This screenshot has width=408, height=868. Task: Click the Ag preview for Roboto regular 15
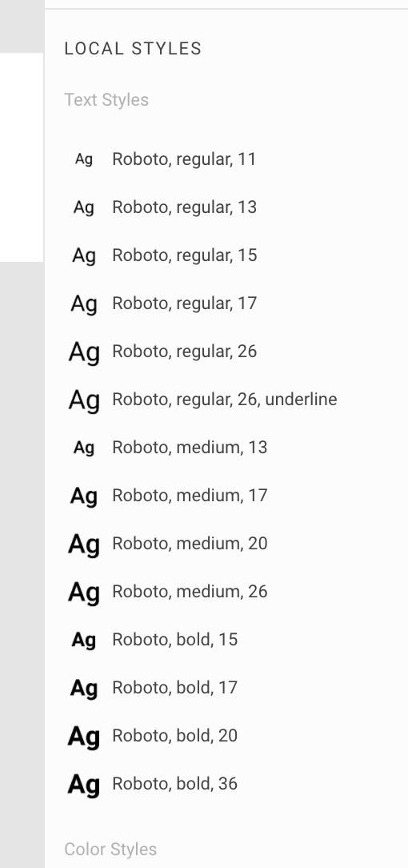point(84,255)
